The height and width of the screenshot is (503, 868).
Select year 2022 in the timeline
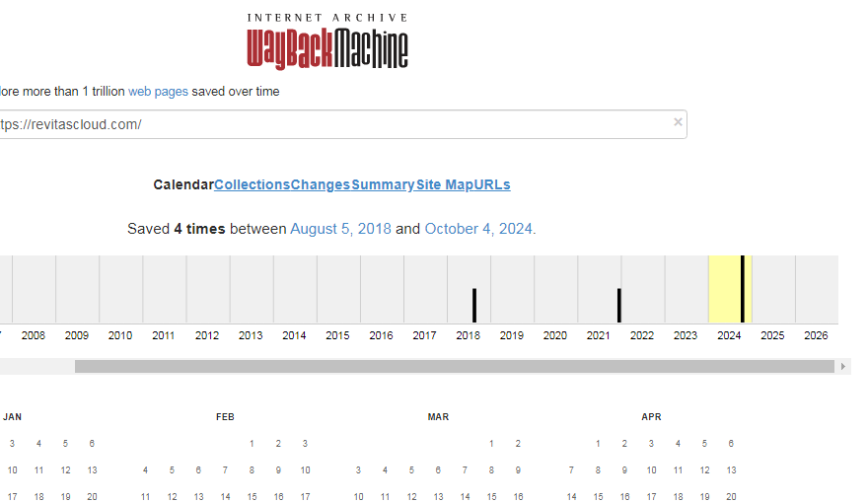[x=642, y=335]
